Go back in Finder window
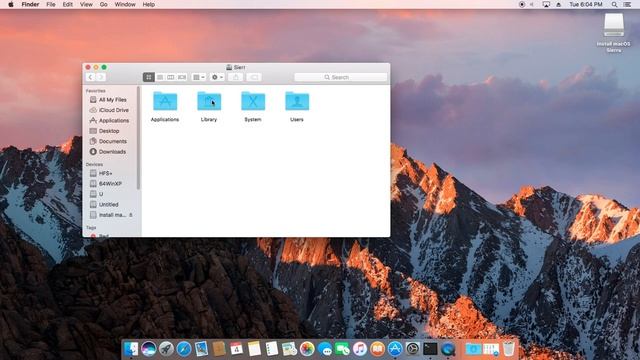 coord(90,77)
